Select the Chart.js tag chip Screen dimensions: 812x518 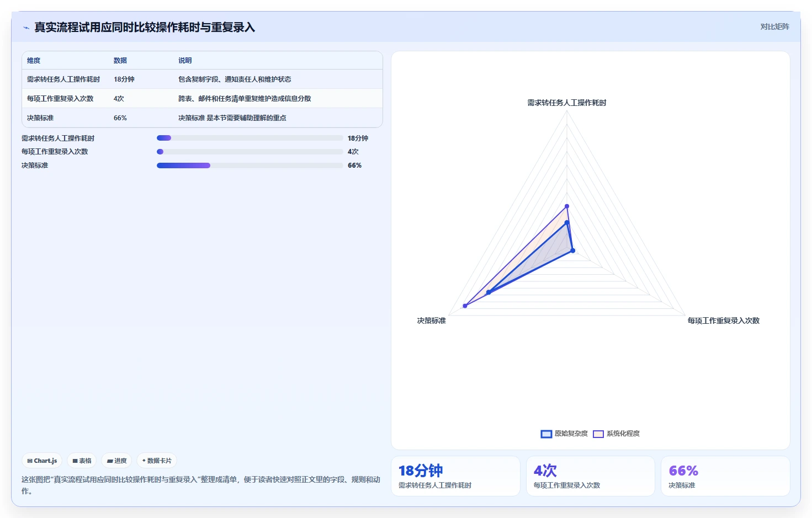42,461
